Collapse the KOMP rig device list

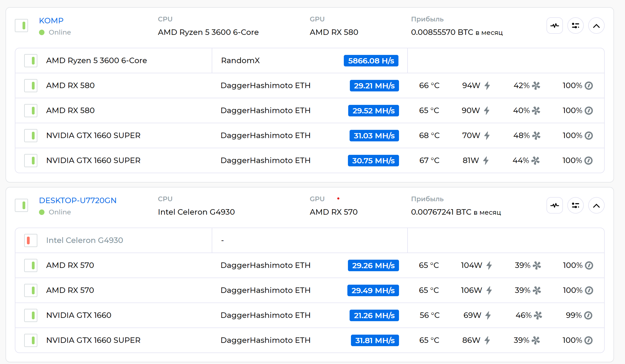point(596,26)
